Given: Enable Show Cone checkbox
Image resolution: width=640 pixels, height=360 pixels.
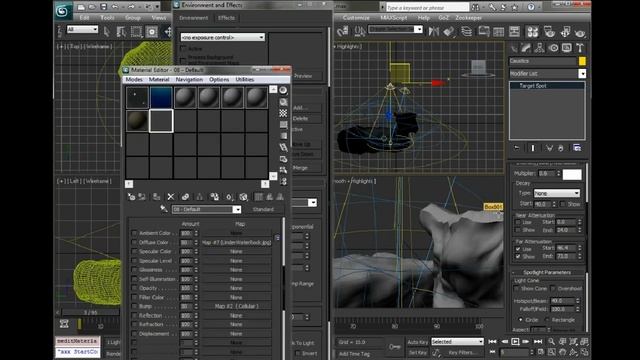Looking at the screenshot, I should [x=517, y=288].
